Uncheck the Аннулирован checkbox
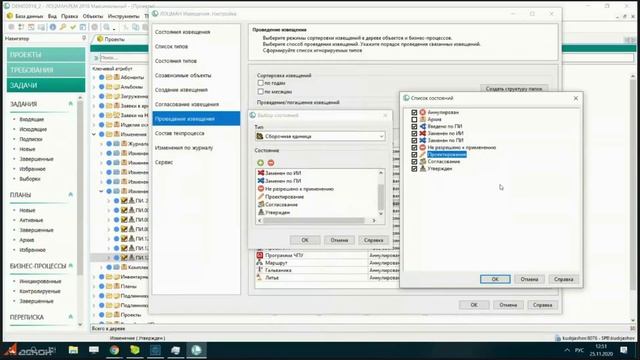This screenshot has width=640, height=360. coord(414,112)
